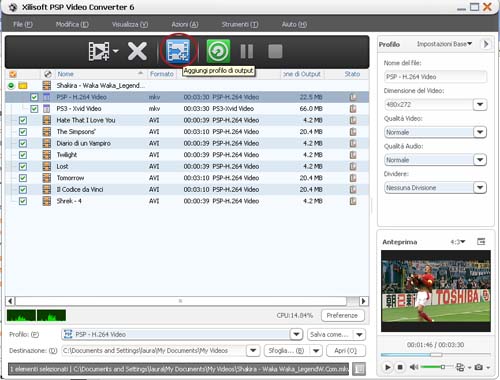The image size is (500, 380).
Task: Open the Aiuto menu
Action: (x=294, y=24)
